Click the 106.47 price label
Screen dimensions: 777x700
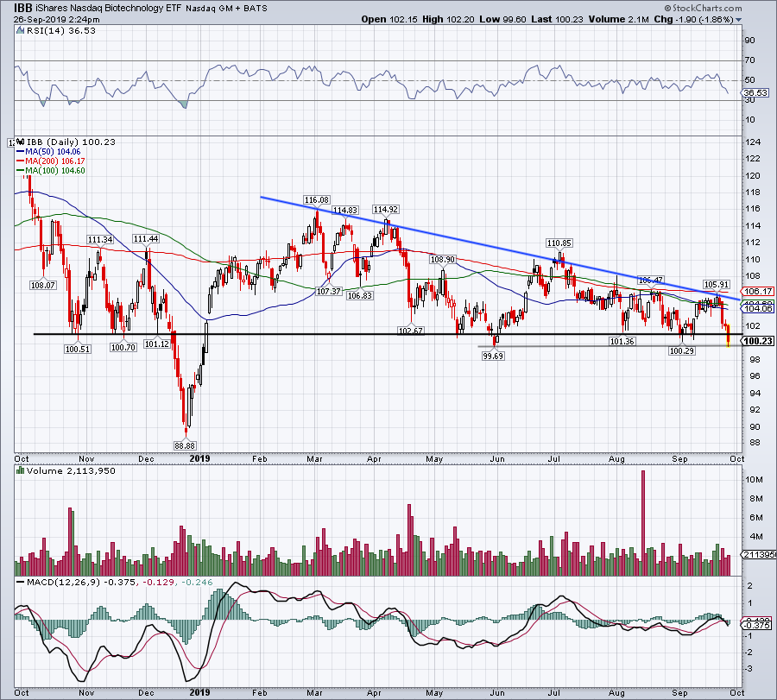pos(650,280)
